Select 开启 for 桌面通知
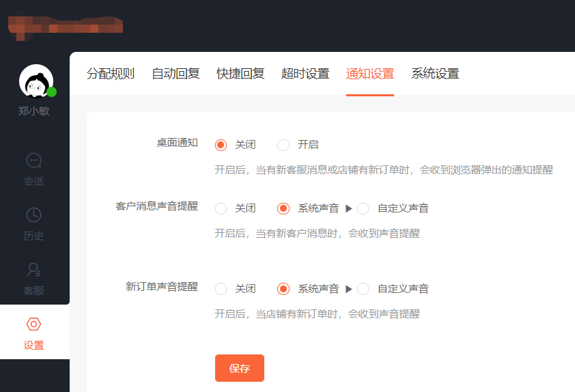The height and width of the screenshot is (392, 575). [x=283, y=145]
